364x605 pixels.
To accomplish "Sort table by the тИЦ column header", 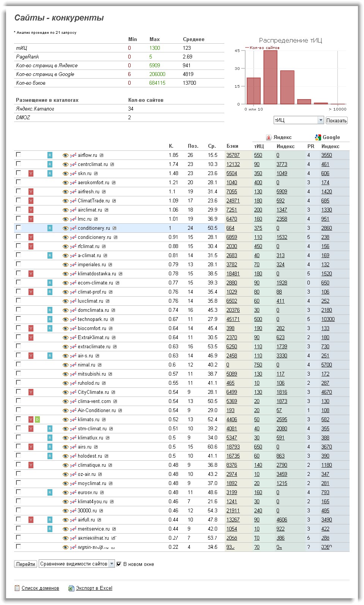I will click(x=259, y=146).
